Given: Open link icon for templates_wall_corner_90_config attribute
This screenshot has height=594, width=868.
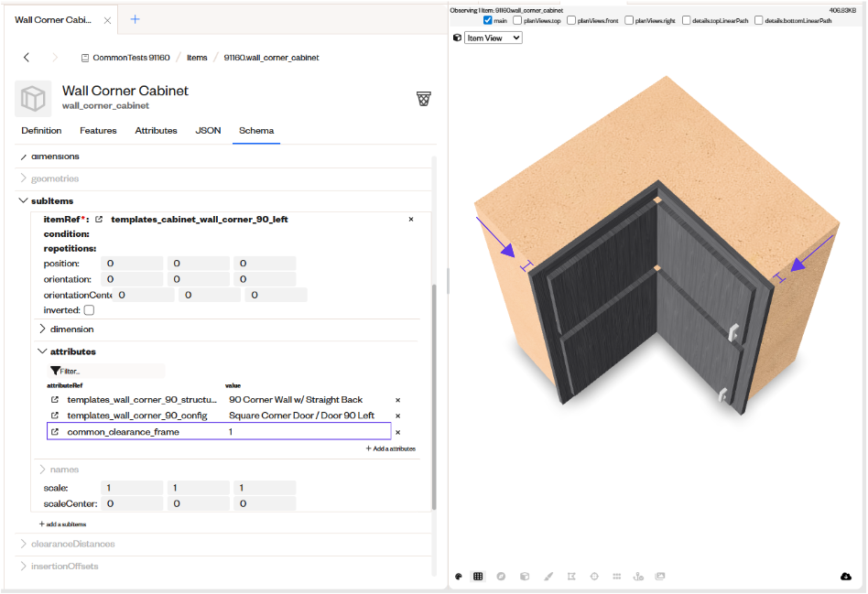Looking at the screenshot, I should pyautogui.click(x=55, y=416).
